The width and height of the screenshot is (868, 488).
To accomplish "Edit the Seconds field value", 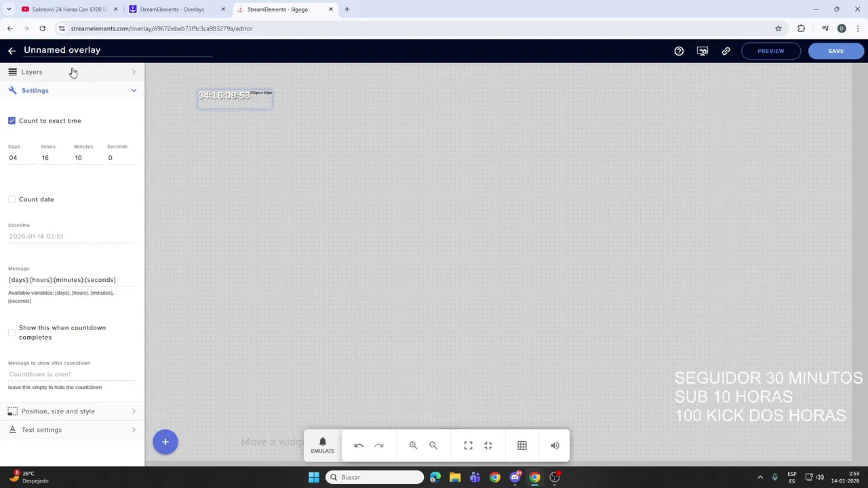I will tap(121, 158).
